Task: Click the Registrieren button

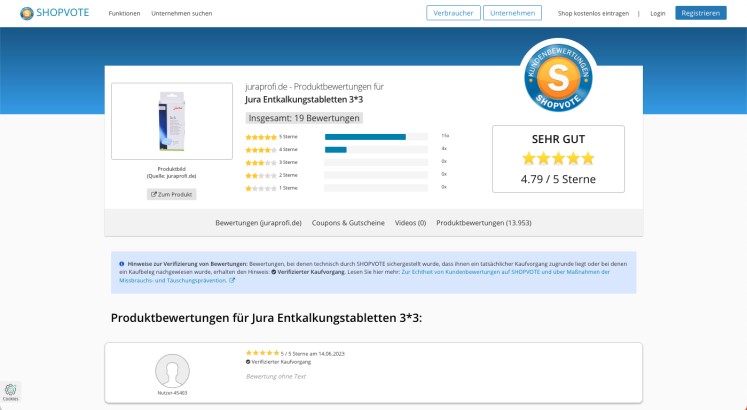Action: point(700,13)
